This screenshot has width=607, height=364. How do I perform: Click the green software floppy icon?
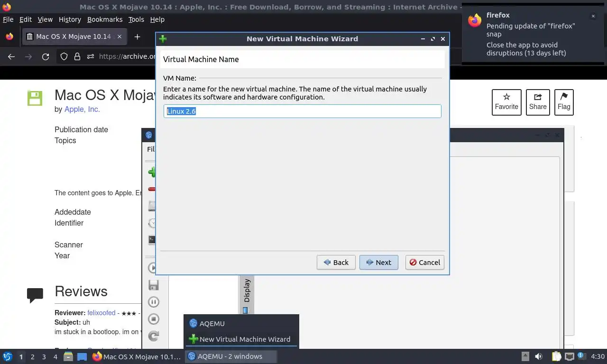[x=35, y=98]
